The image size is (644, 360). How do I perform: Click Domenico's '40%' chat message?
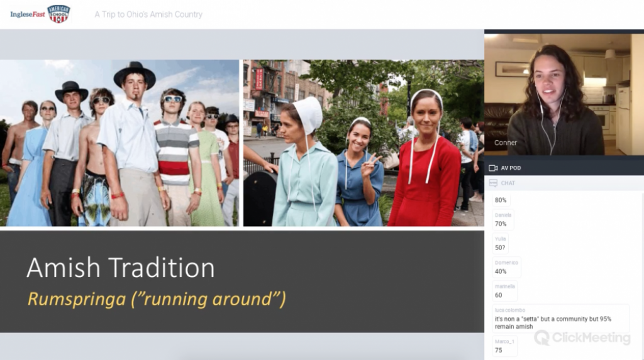[501, 271]
